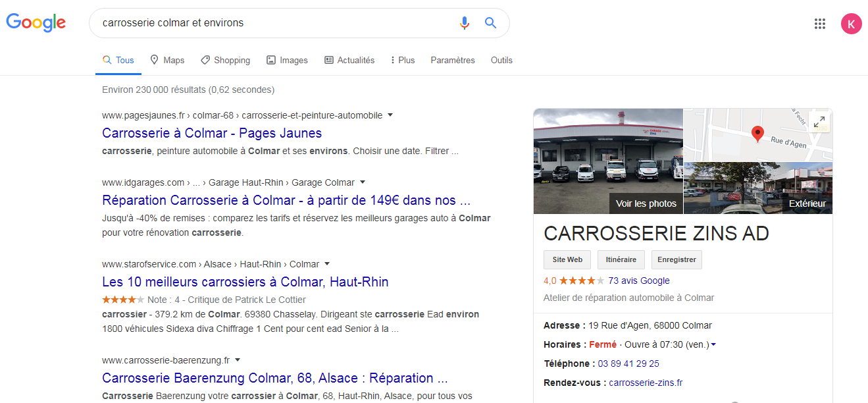
Task: Expand the idgarages.com result options arrow
Action: (363, 182)
